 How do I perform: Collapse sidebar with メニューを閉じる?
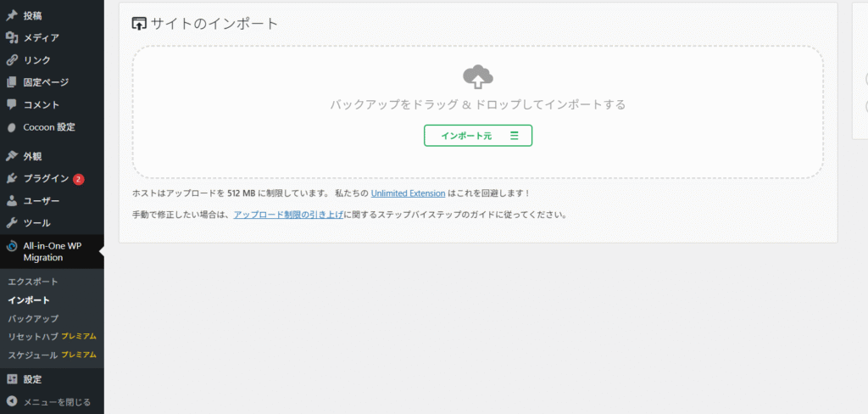(x=48, y=401)
